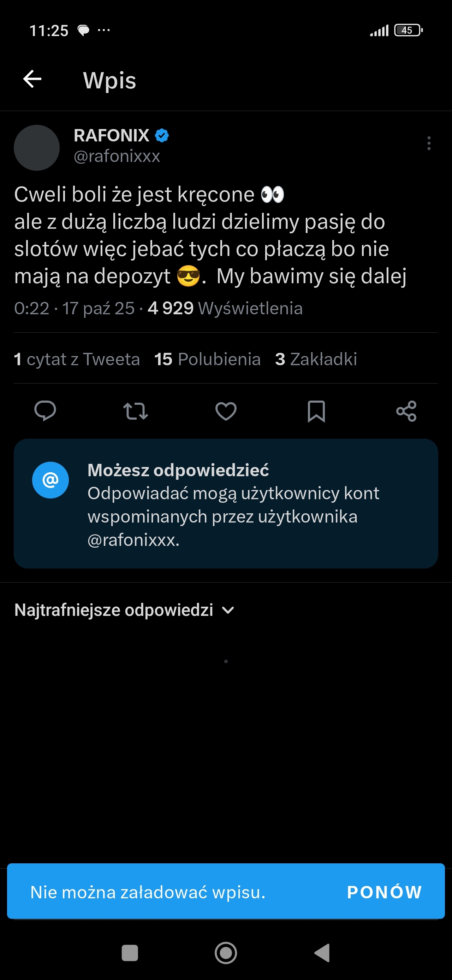The image size is (452, 980).
Task: Tap the Android back triangle button
Action: point(322,953)
